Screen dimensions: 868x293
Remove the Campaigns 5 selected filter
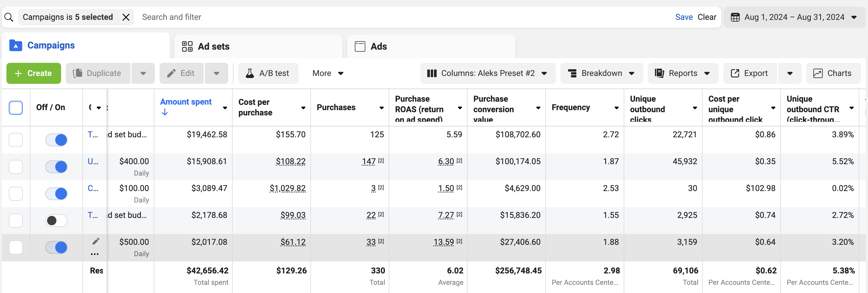coord(126,17)
